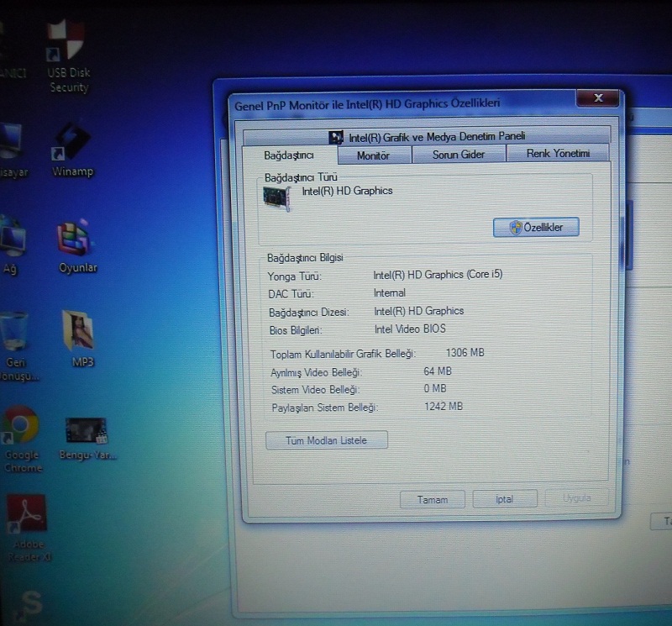Open the Ağ network desktop icon
This screenshot has width=672, height=626.
coord(13,246)
